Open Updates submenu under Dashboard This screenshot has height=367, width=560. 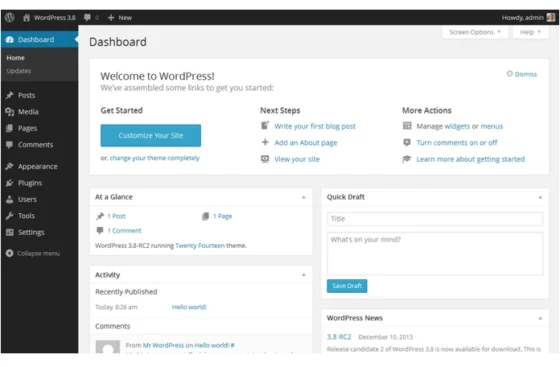point(19,71)
